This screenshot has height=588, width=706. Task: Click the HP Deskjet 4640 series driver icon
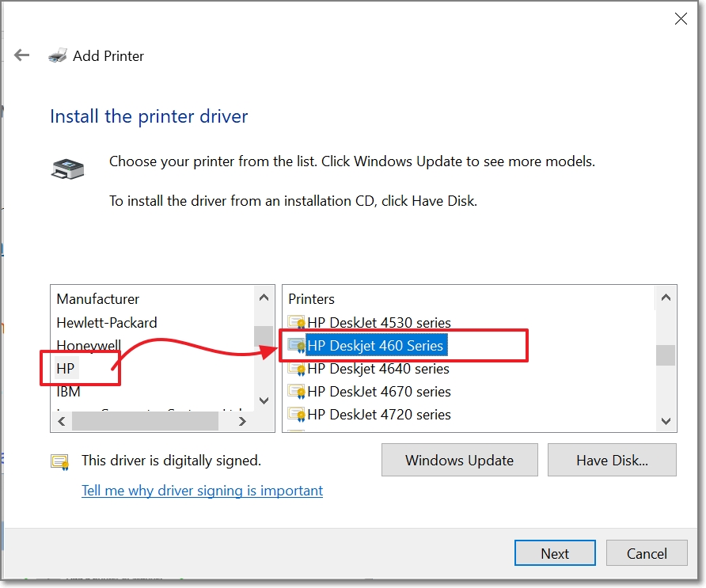[x=296, y=368]
